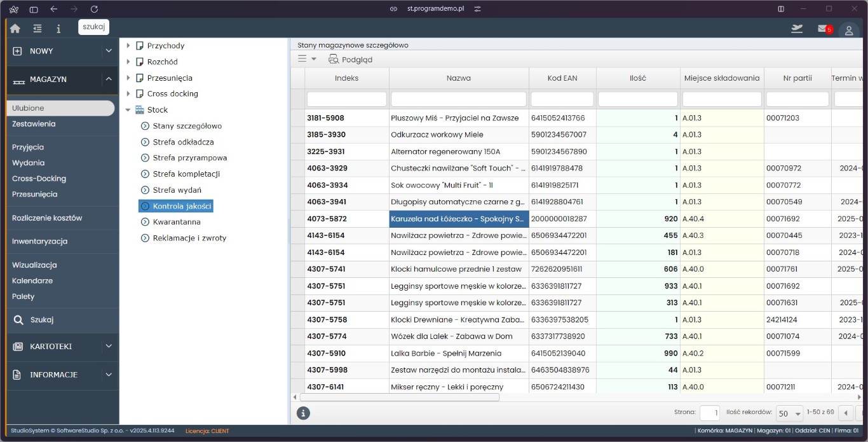Open Wydania in the sidebar
The image size is (868, 442).
(29, 163)
